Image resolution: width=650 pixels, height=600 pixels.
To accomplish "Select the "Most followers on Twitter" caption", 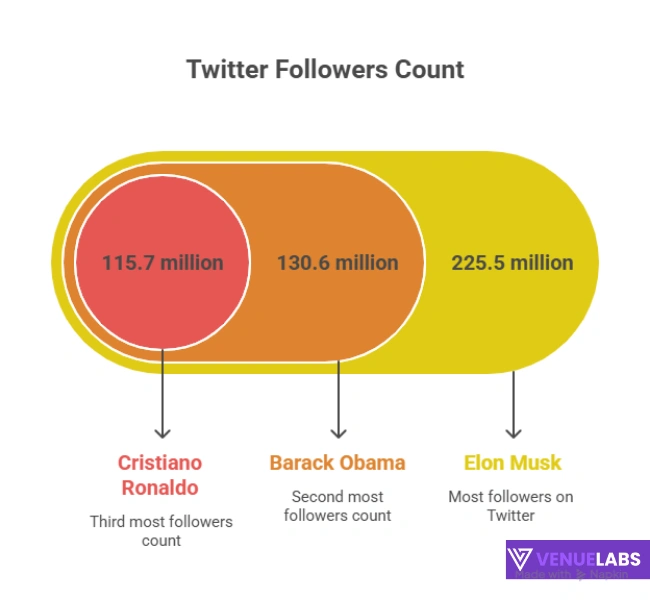I will 511,506.
